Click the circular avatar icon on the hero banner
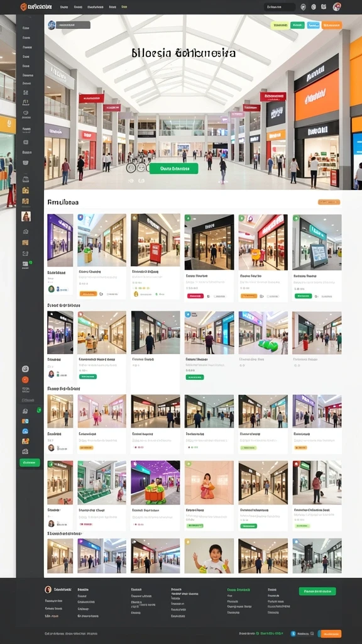The width and height of the screenshot is (362, 644). (52, 25)
